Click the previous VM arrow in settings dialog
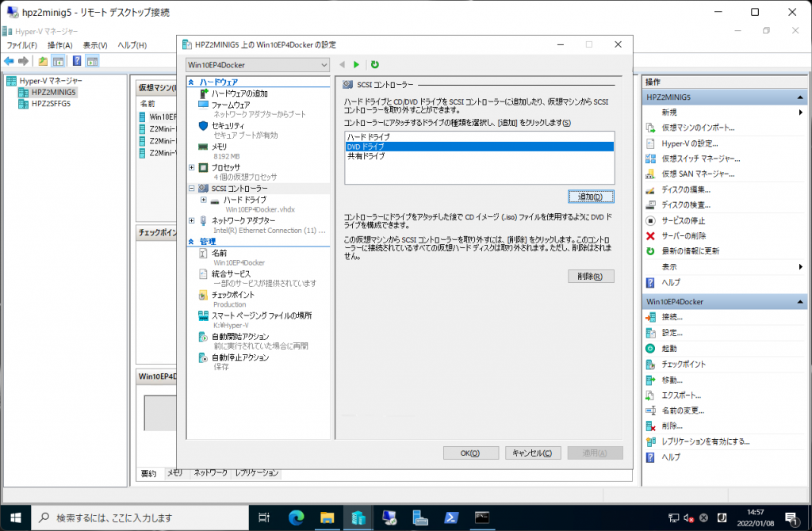 click(342, 65)
